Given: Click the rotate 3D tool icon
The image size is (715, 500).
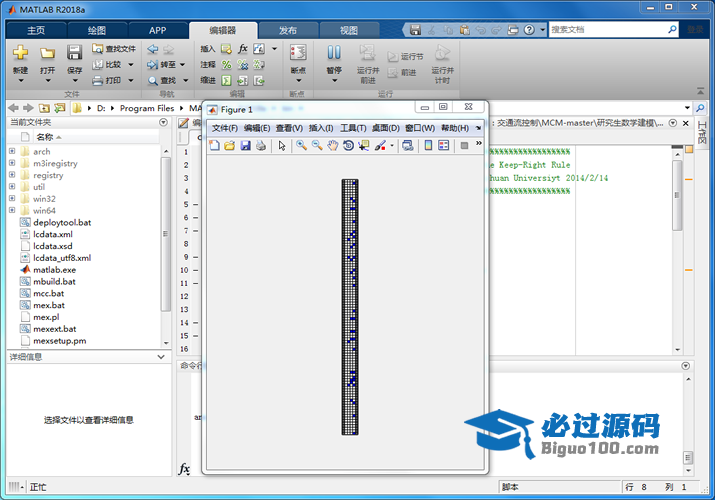Looking at the screenshot, I should click(x=347, y=146).
